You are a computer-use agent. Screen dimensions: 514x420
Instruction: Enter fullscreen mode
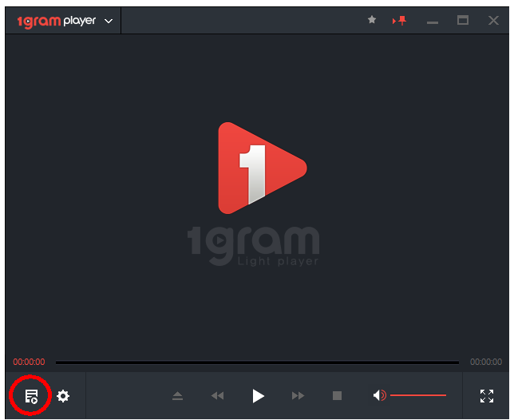(487, 396)
